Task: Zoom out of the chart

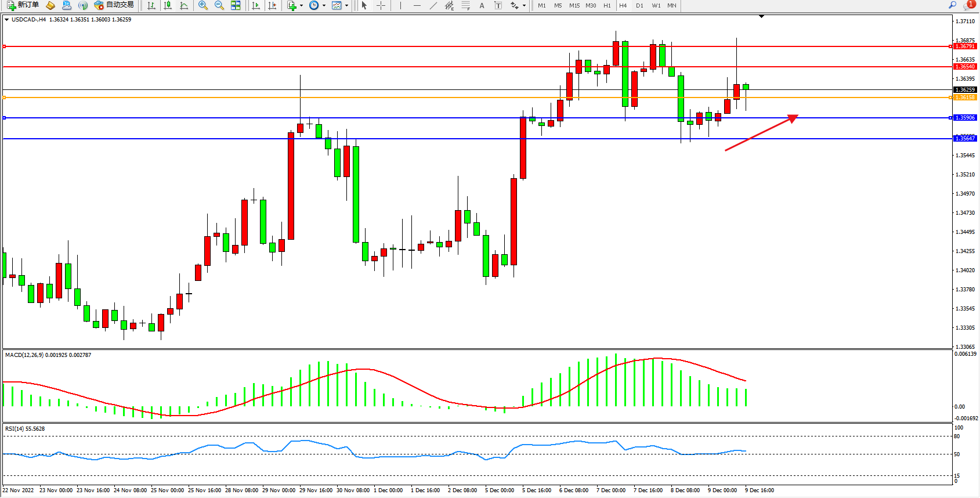Action: [x=219, y=5]
